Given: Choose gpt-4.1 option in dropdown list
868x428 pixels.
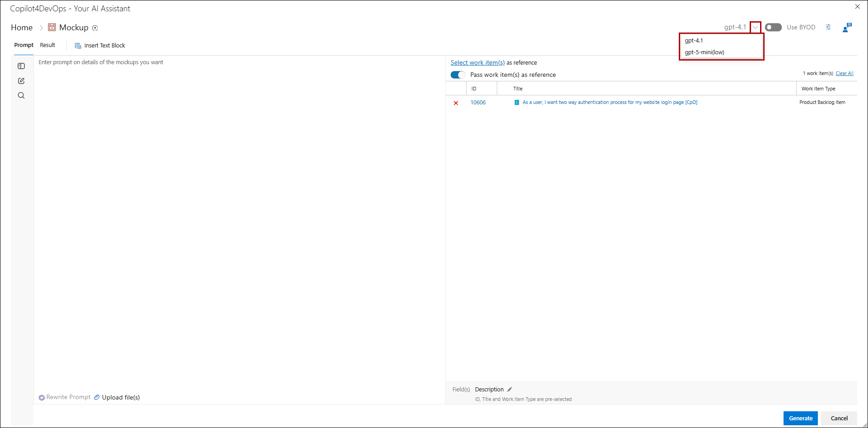Looking at the screenshot, I should click(694, 41).
